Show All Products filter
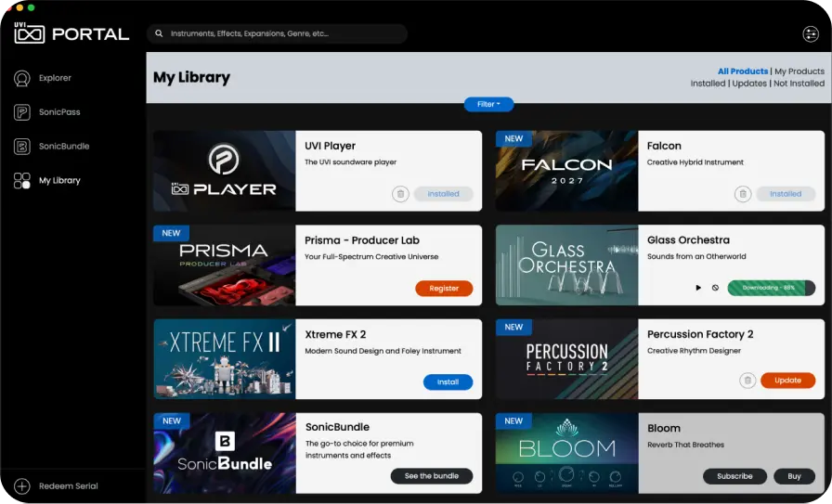 743,71
